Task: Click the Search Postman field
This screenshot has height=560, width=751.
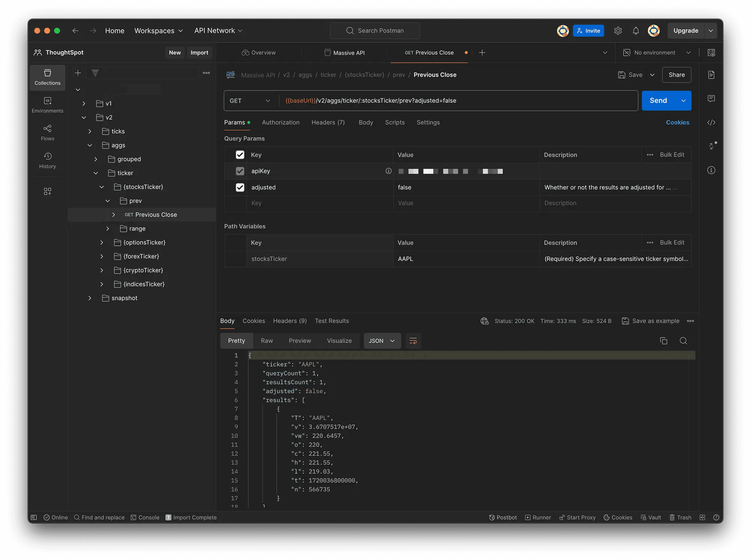Action: 375,31
